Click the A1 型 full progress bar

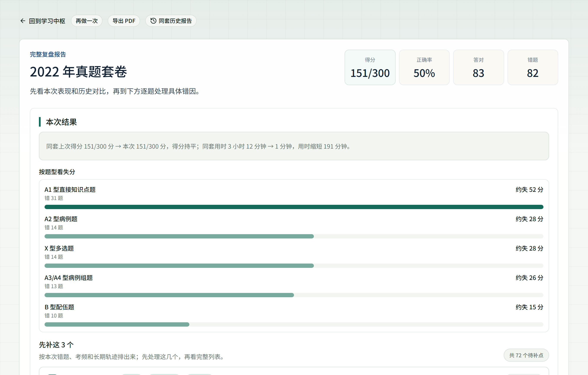(294, 207)
